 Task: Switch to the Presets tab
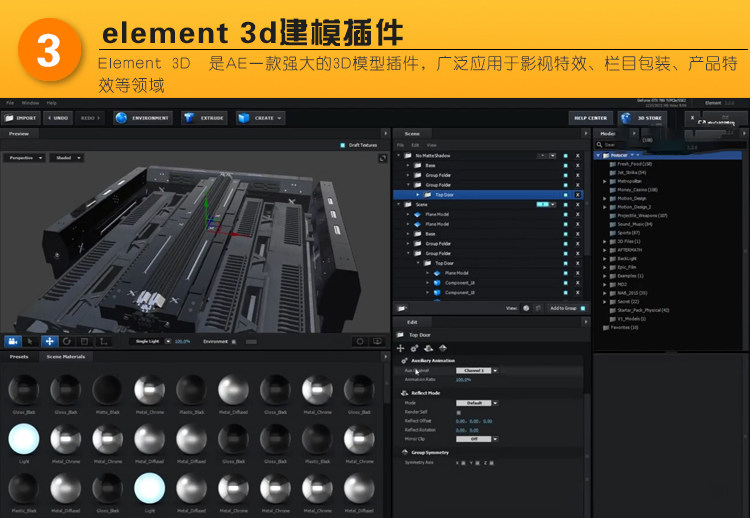point(19,357)
